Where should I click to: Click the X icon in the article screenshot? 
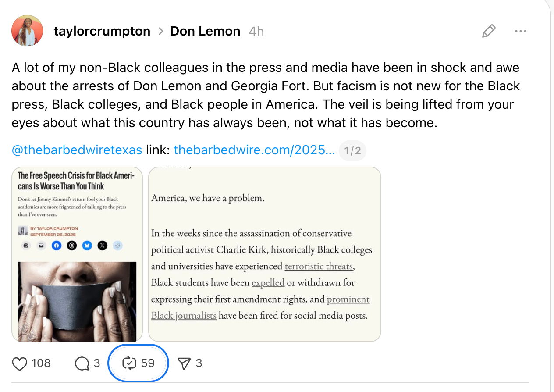click(102, 246)
